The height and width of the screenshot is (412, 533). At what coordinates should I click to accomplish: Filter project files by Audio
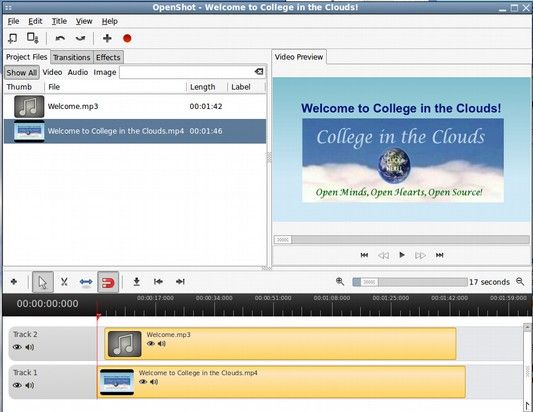78,72
